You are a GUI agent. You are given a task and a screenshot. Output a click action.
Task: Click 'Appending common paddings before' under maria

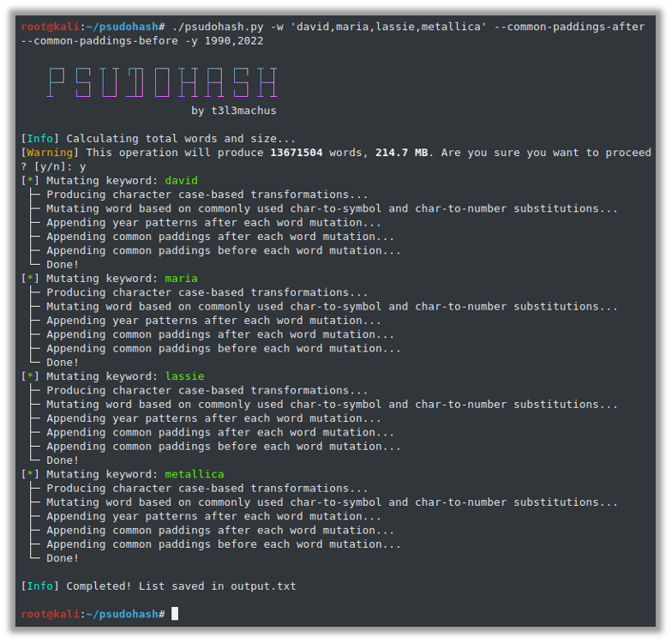(x=224, y=348)
